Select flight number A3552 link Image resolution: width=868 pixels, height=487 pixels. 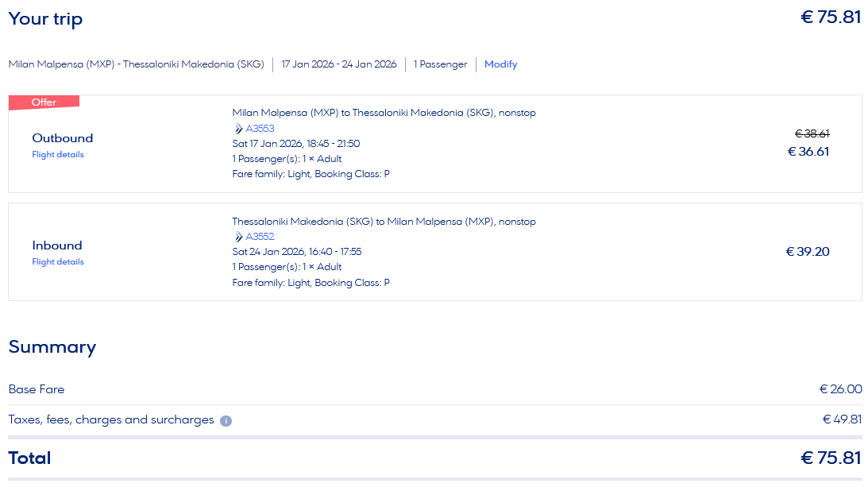click(260, 237)
